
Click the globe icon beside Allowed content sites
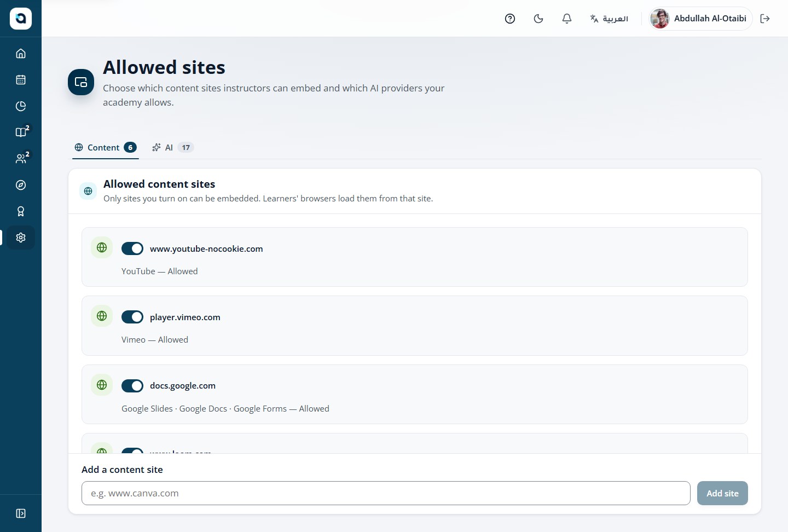(x=88, y=191)
